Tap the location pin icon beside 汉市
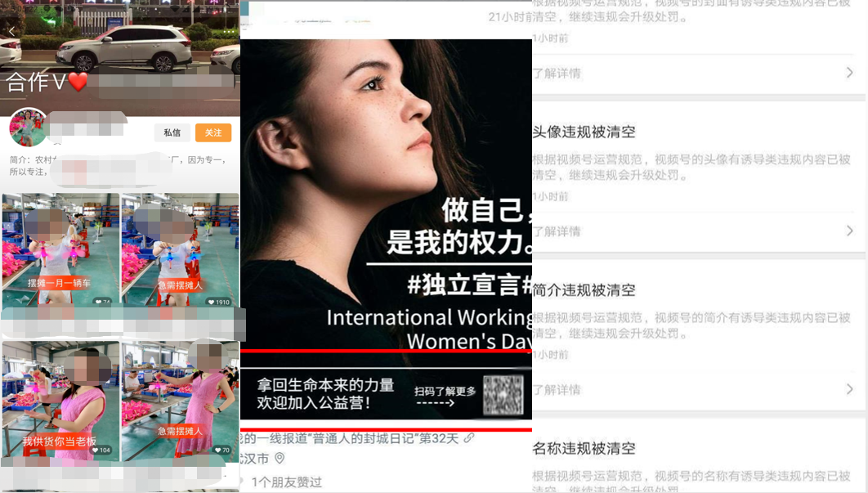The height and width of the screenshot is (493, 868). coord(280,459)
